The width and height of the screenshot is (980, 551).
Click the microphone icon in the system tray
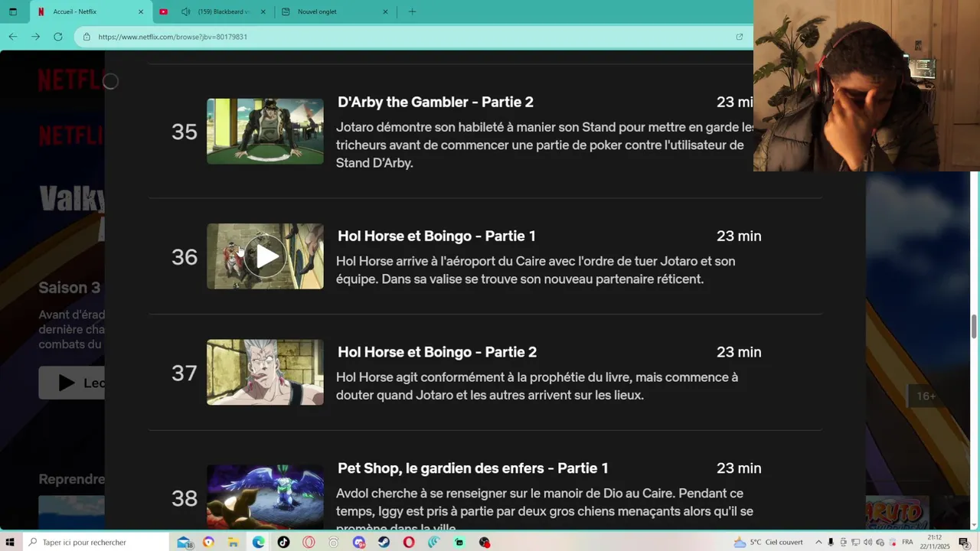coord(831,542)
